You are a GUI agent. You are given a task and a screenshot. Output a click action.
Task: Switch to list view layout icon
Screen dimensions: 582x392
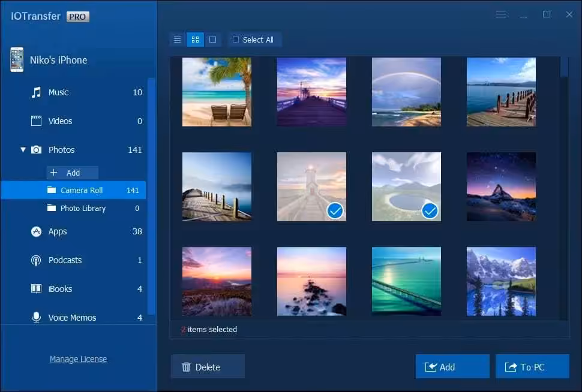(178, 40)
